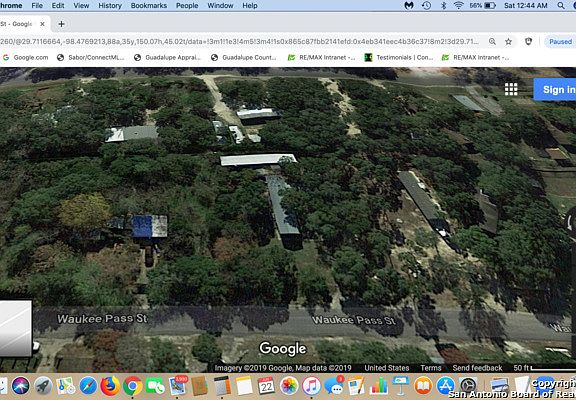This screenshot has height=400, width=576.
Task: Open the Notes app in dock
Action: tap(244, 386)
